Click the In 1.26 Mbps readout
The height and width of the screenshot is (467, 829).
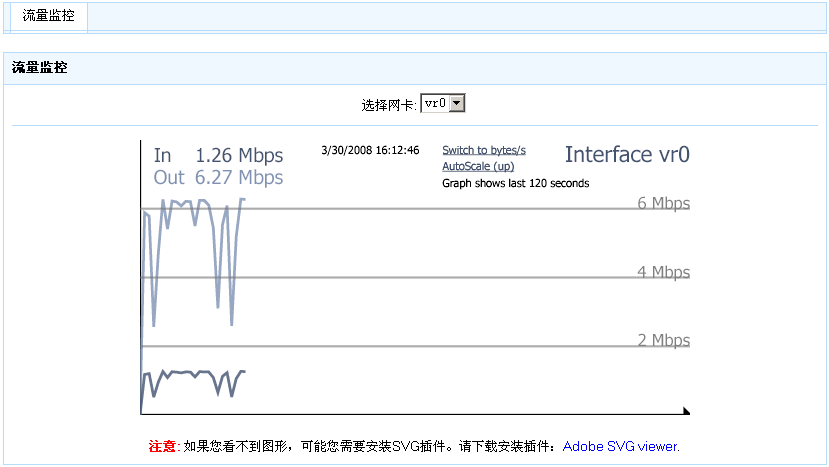(x=218, y=156)
